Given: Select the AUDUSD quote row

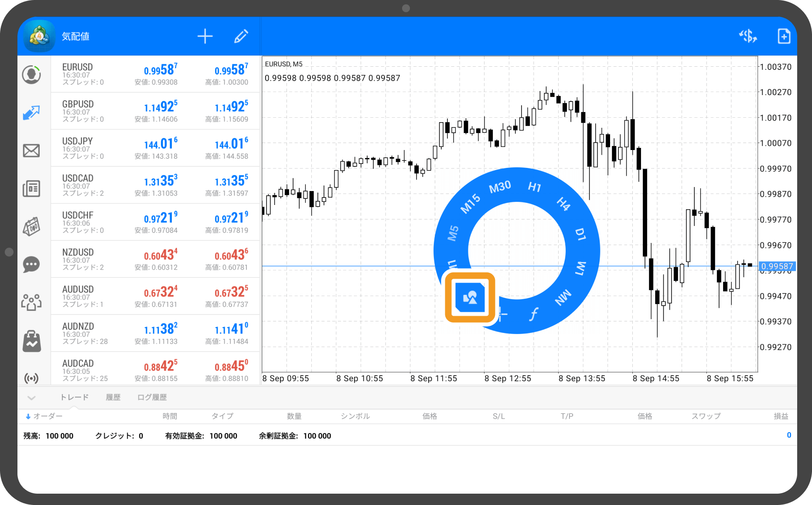Looking at the screenshot, I should click(x=155, y=297).
